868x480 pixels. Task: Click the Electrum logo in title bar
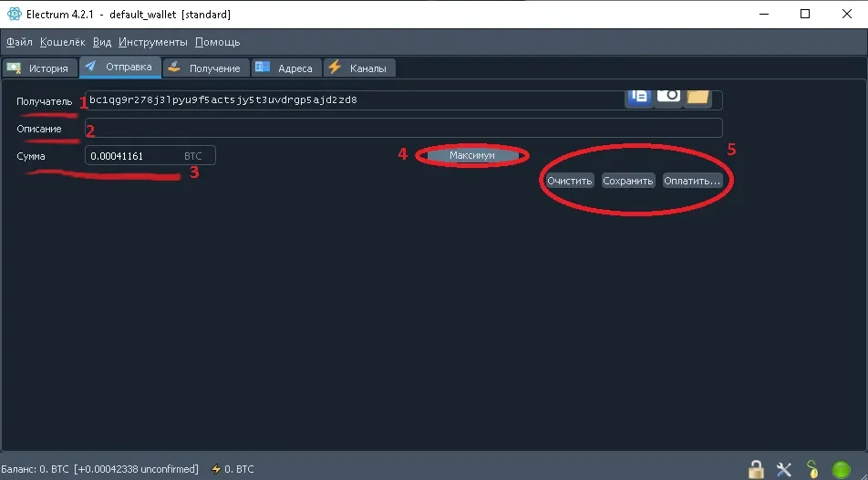click(x=15, y=14)
